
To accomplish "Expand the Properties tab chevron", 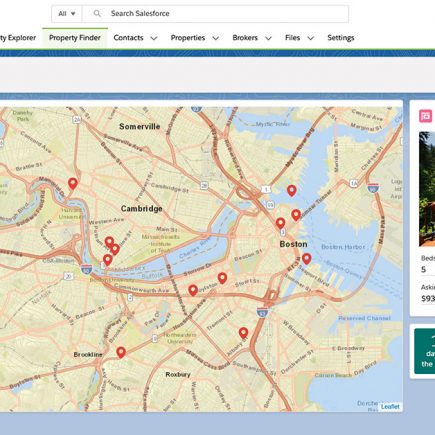I will [x=216, y=38].
